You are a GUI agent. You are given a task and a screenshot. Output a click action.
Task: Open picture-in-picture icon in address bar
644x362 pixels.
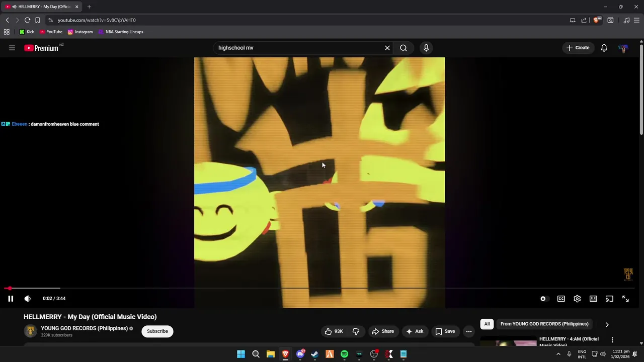573,20
